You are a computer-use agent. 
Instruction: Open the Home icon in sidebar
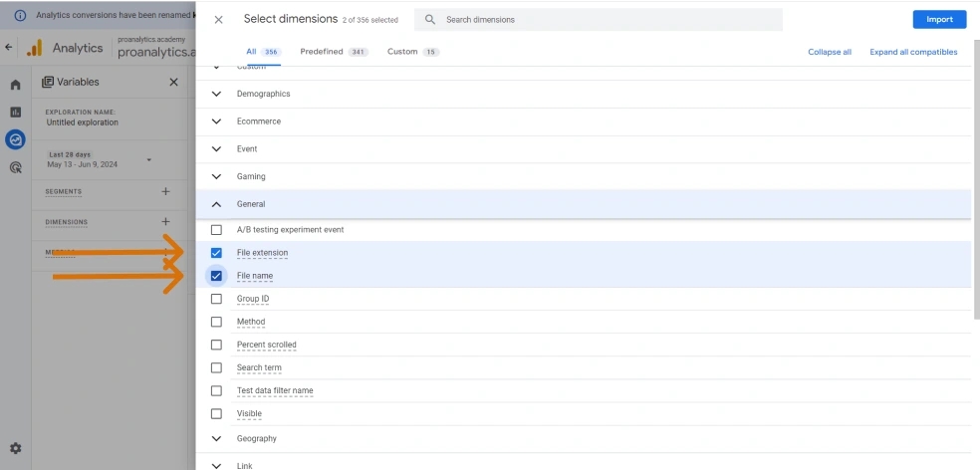coord(16,85)
